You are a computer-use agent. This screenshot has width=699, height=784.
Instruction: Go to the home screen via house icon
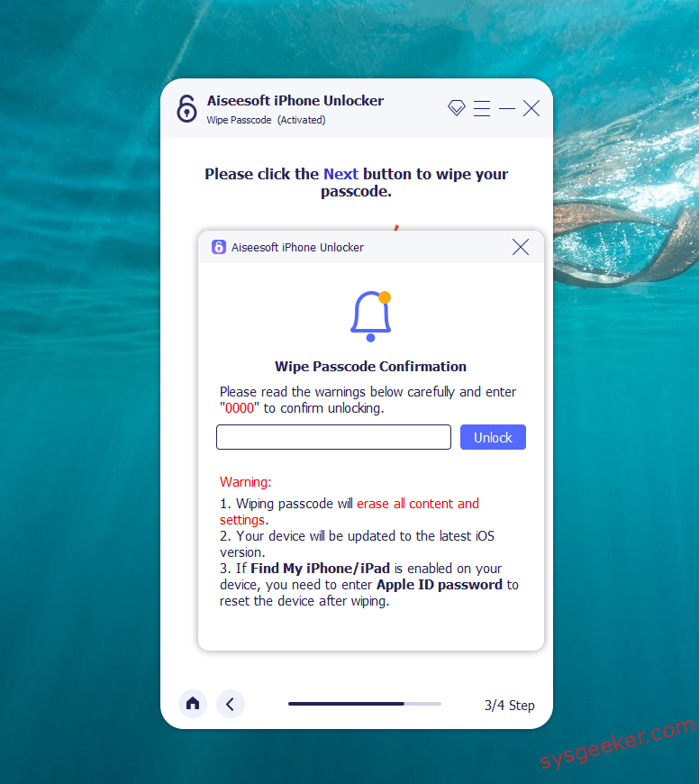pyautogui.click(x=193, y=704)
